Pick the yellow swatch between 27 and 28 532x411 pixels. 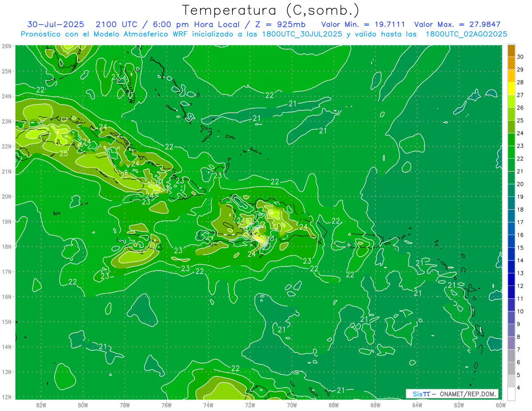point(511,89)
